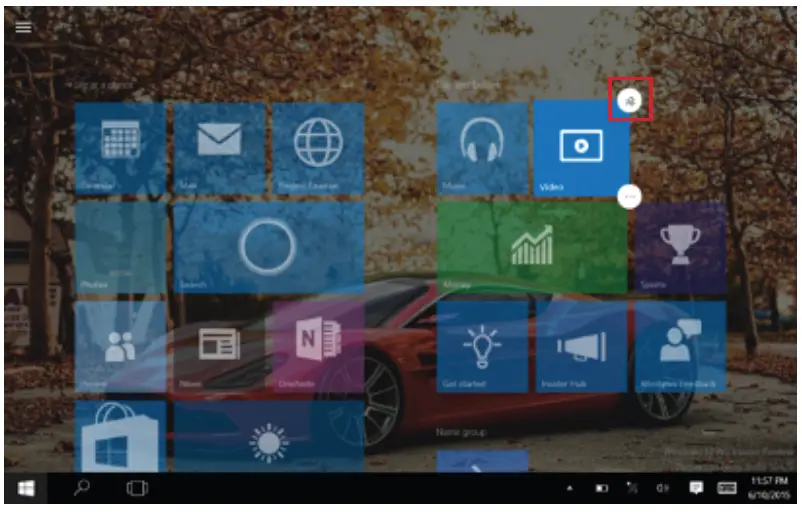The width and height of the screenshot is (802, 515).
Task: Open the Mail tile
Action: [220, 148]
